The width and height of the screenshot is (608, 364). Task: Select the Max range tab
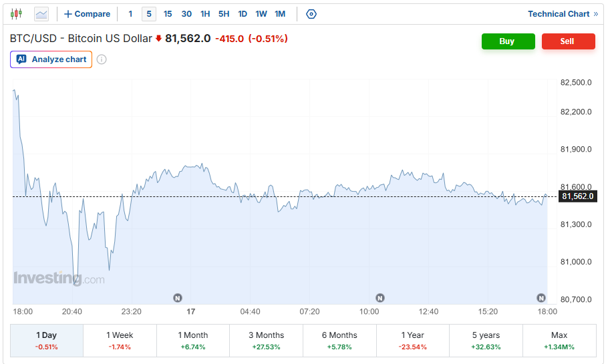(559, 341)
